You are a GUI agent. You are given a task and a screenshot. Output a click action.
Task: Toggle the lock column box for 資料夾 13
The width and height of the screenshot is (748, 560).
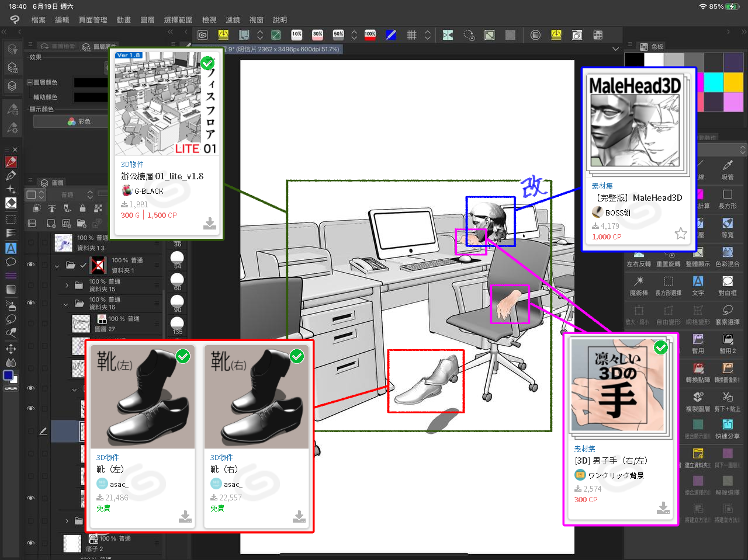(x=44, y=242)
